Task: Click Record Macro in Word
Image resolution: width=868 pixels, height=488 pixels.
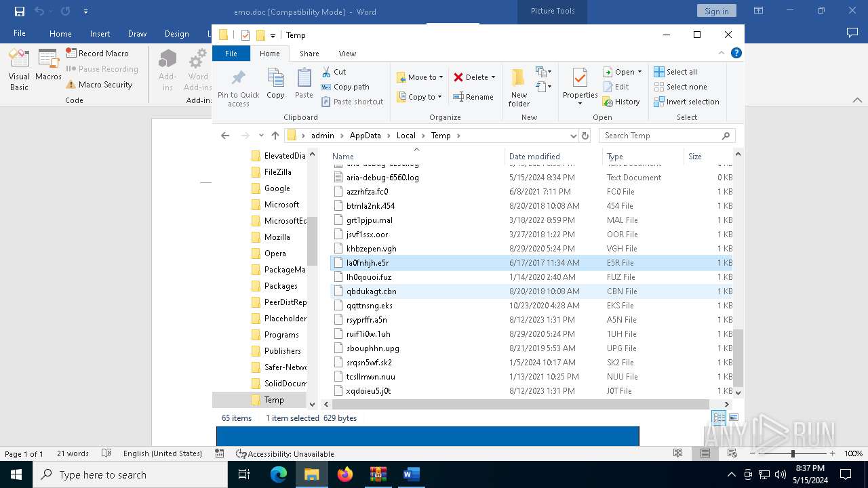Action: coord(98,53)
